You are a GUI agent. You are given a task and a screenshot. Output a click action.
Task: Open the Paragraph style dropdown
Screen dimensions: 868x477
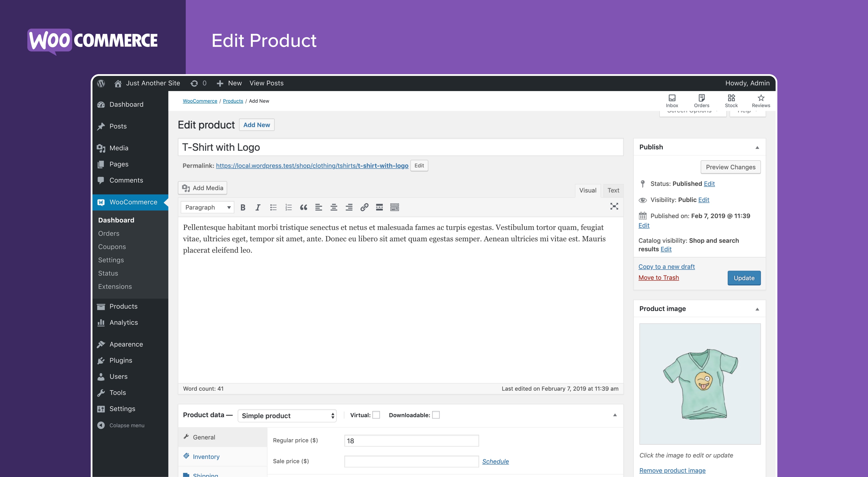click(x=207, y=207)
